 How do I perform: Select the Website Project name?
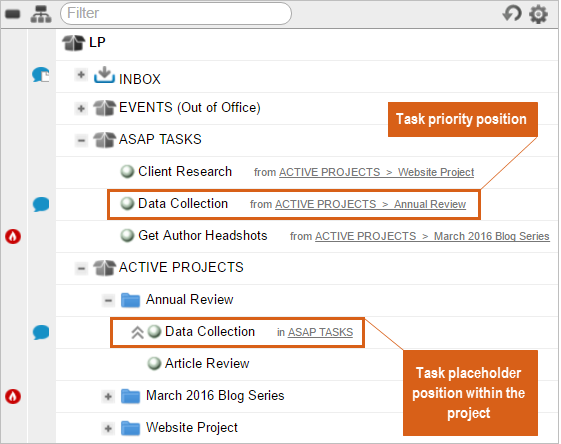[192, 428]
